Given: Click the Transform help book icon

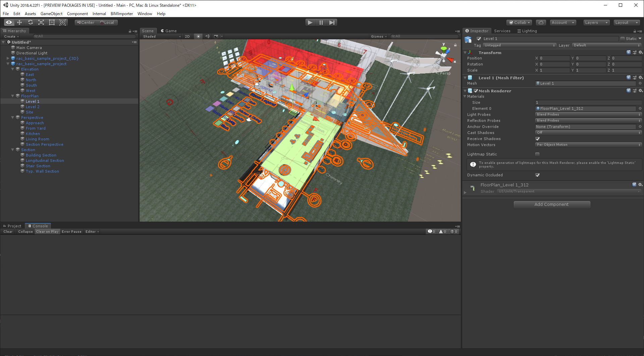Looking at the screenshot, I should pos(628,52).
